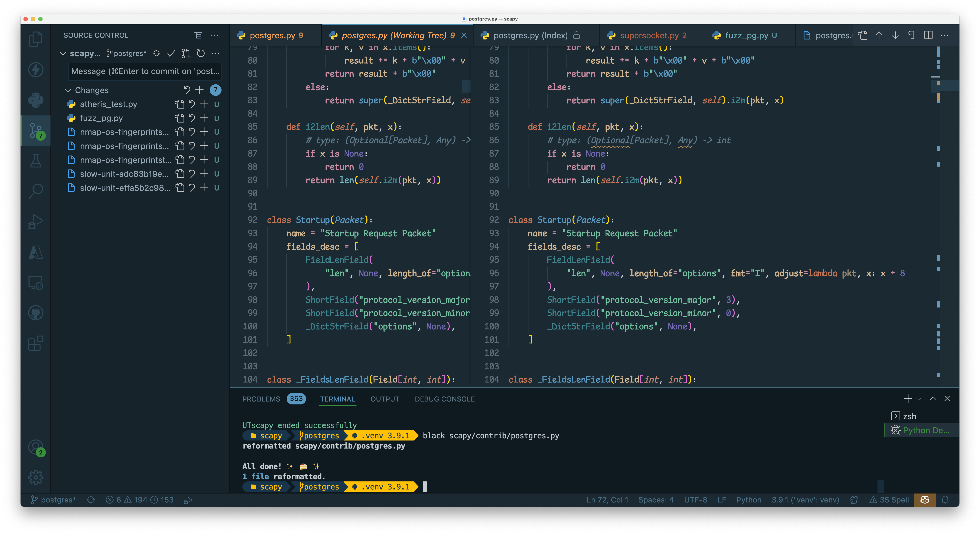980x534 pixels.
Task: Switch to fuzz_pg.py editor tab
Action: pyautogui.click(x=750, y=35)
